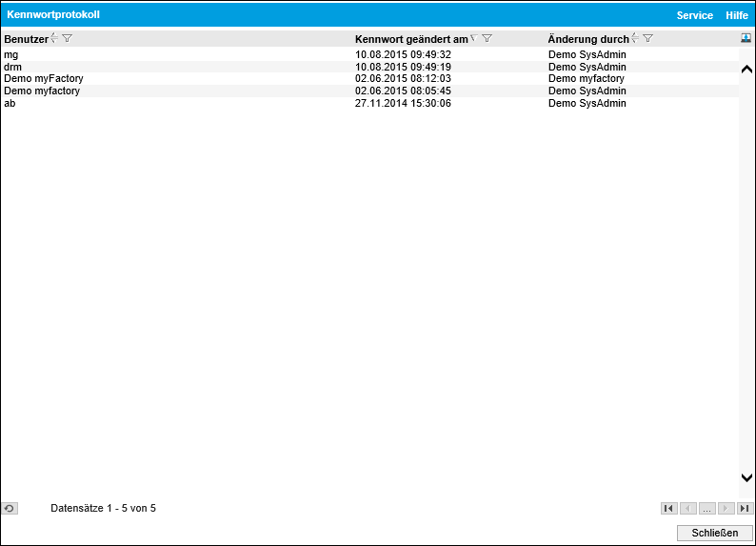This screenshot has width=756, height=546.
Task: Select the row for user ab
Action: 369,103
